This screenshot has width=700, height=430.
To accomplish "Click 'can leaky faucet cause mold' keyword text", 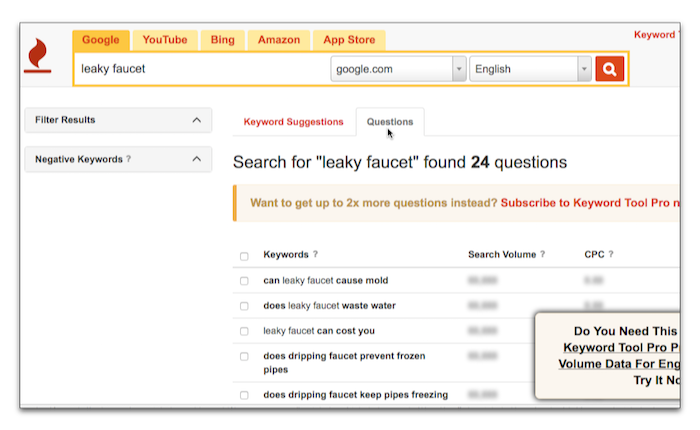I will [325, 280].
